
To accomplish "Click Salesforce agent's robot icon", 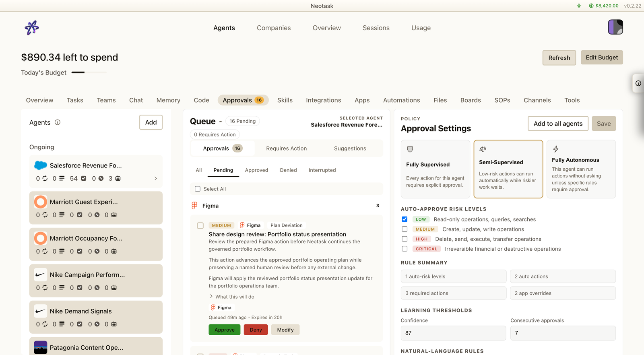I will click(x=118, y=178).
